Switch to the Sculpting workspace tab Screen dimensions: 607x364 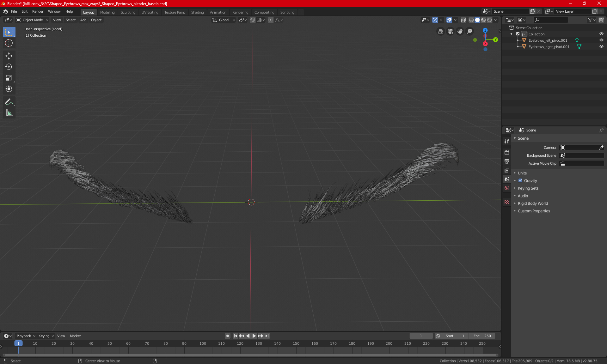(128, 12)
